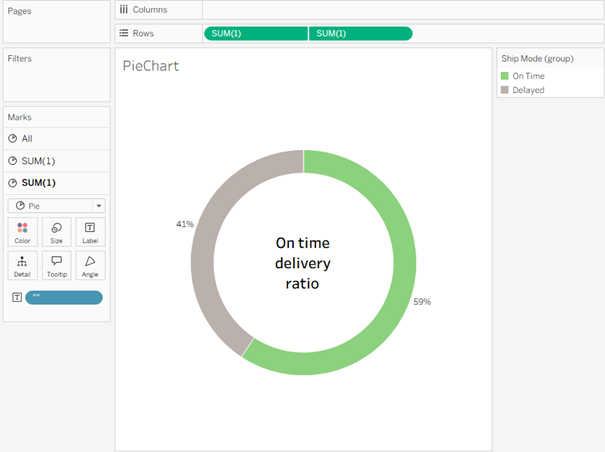605x452 pixels.
Task: Click the gray Delayed legend swatch
Action: [x=505, y=90]
